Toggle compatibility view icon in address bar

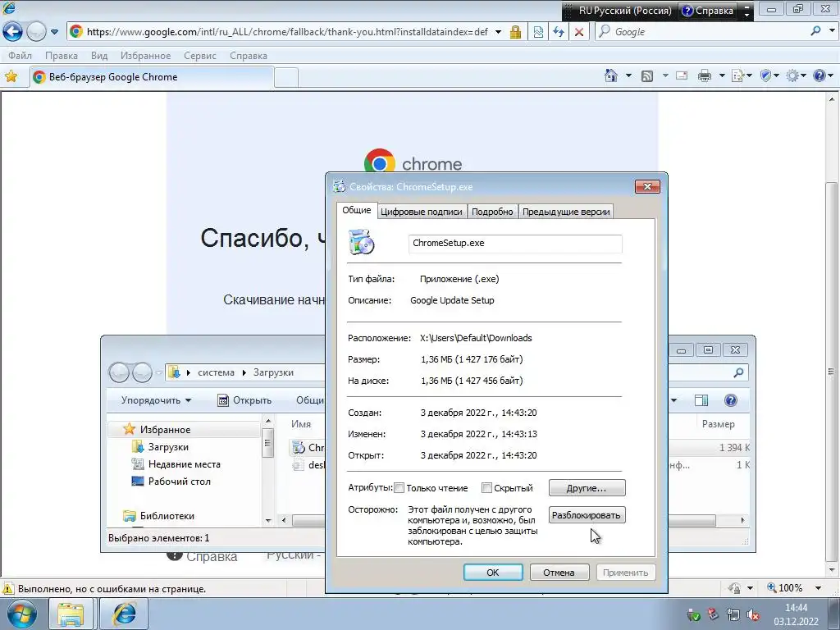coord(538,32)
